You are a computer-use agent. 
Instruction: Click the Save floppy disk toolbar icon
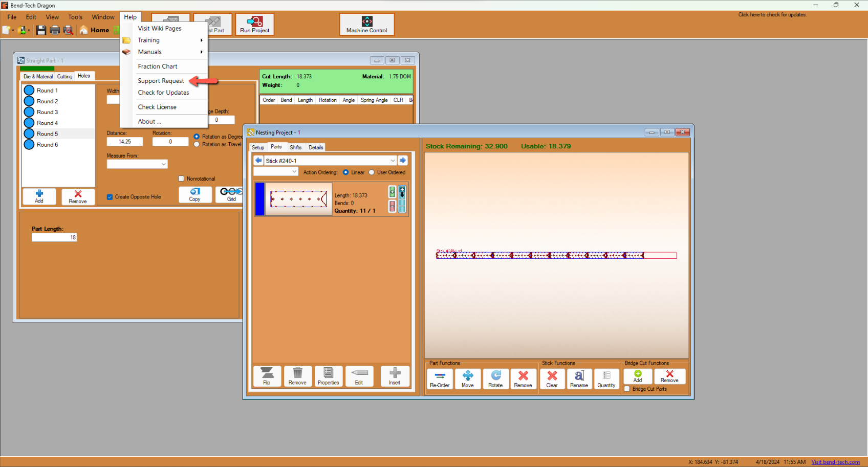click(x=41, y=30)
